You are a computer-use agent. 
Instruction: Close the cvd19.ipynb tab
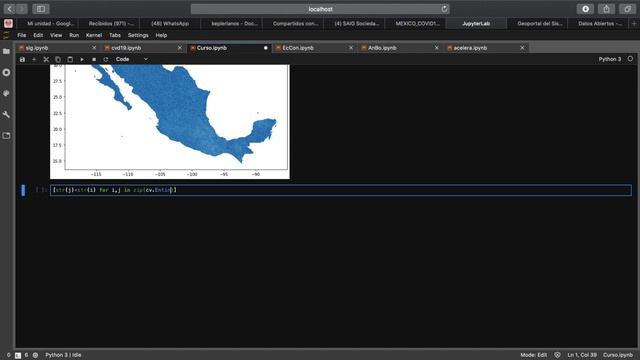pos(180,48)
